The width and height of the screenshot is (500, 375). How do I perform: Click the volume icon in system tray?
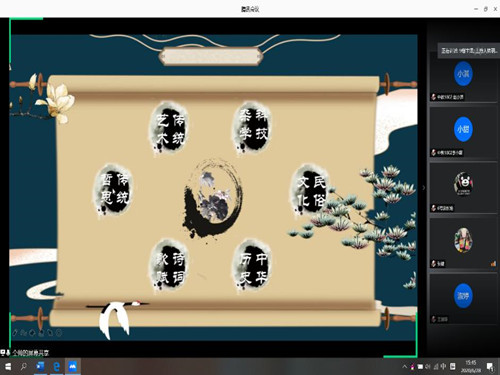coord(428,367)
